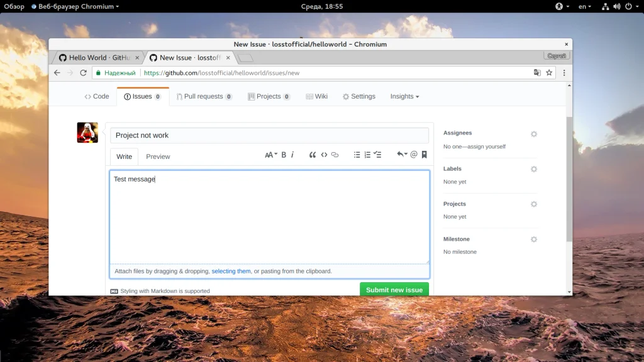Close the New Issue browser tab
This screenshot has width=644, height=362.
(228, 58)
